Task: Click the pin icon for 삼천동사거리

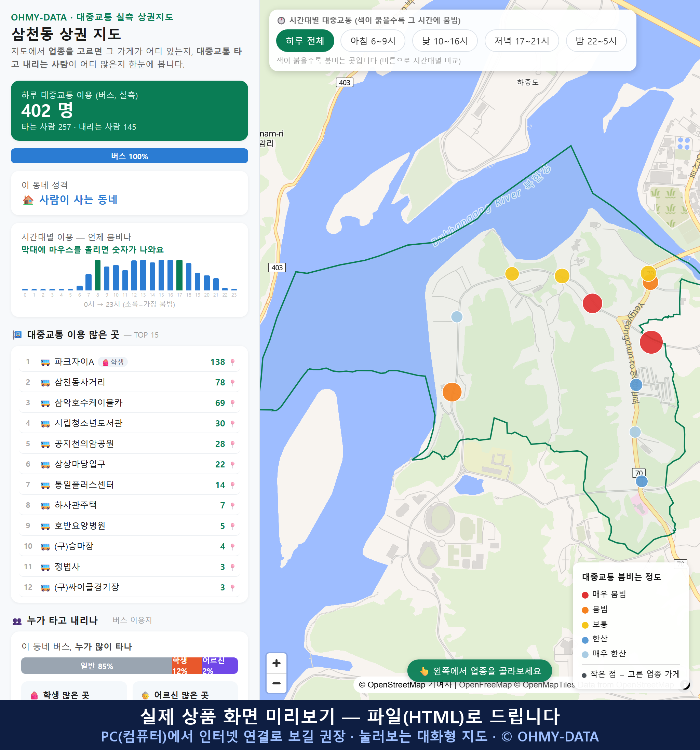Action: point(232,383)
